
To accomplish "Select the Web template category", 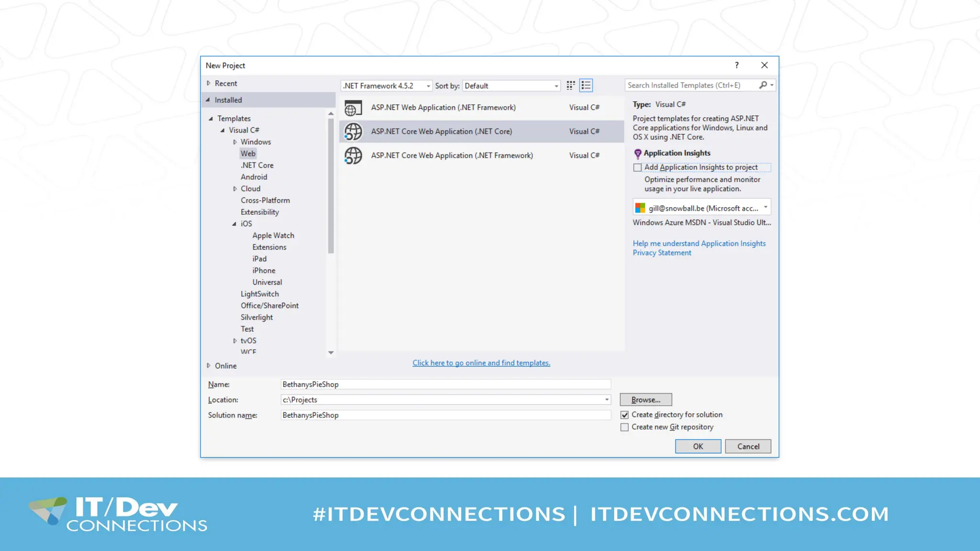I will (248, 154).
